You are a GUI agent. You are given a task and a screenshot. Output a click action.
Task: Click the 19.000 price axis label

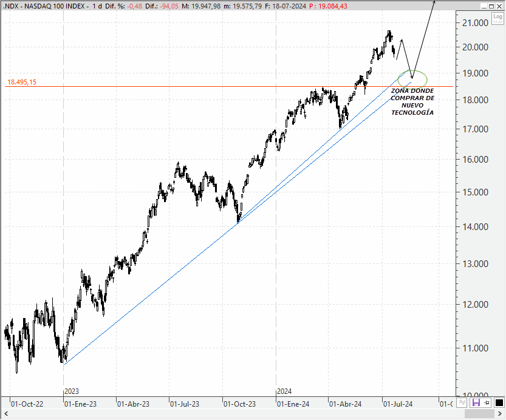(x=476, y=73)
